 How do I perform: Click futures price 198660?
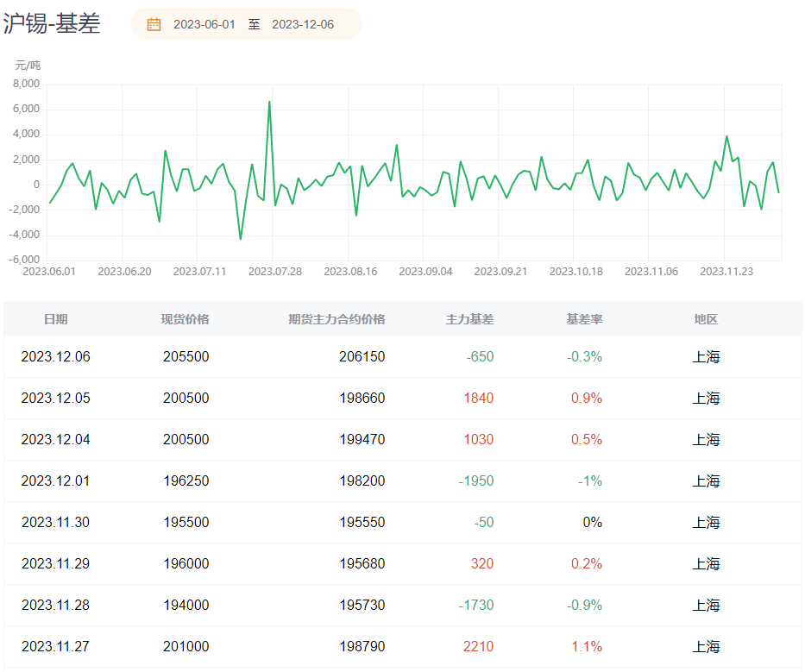pyautogui.click(x=362, y=399)
